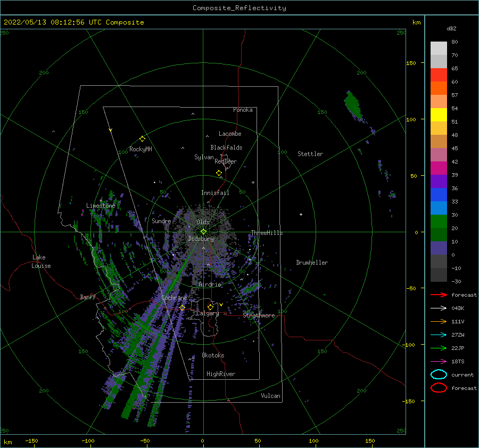Click the Vulcan label

pos(271,396)
